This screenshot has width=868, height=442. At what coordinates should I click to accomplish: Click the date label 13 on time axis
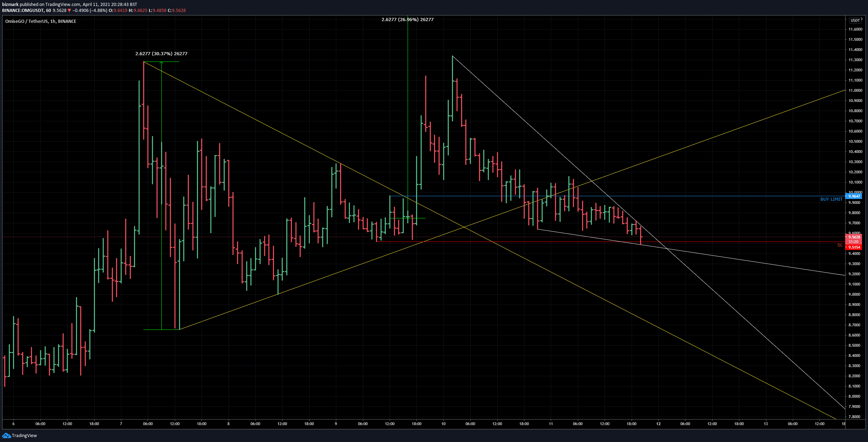tap(766, 424)
